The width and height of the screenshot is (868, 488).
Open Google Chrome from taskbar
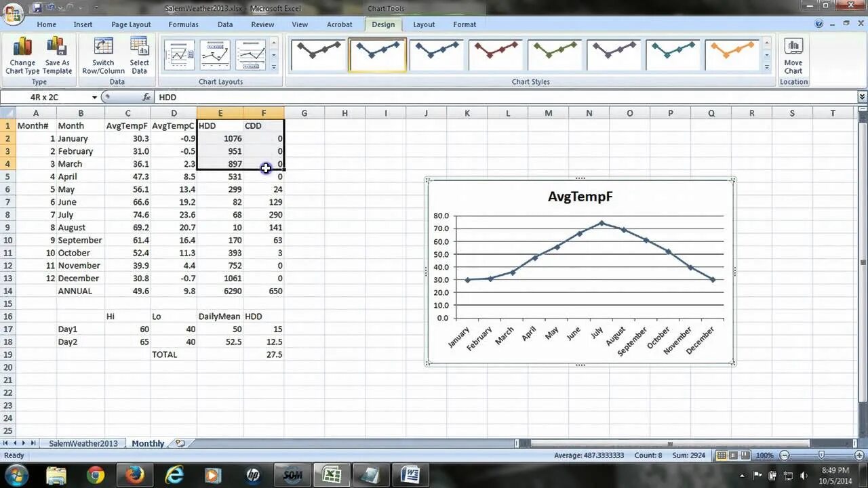click(x=96, y=475)
